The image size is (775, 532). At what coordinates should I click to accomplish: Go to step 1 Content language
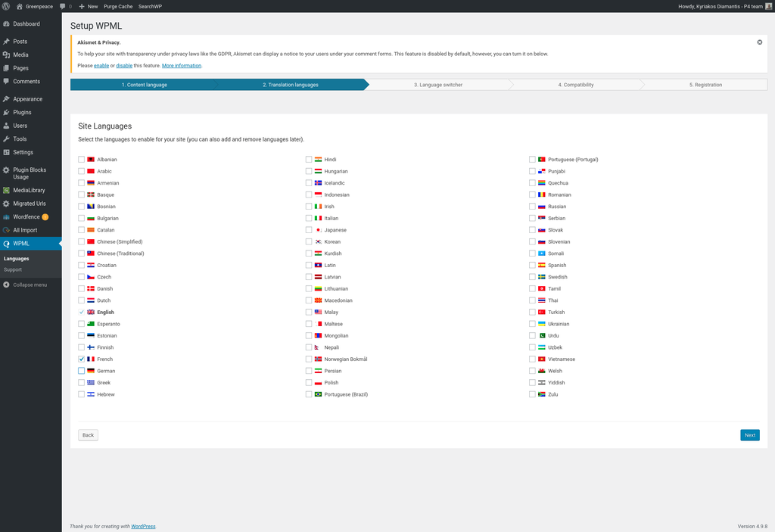pos(145,85)
